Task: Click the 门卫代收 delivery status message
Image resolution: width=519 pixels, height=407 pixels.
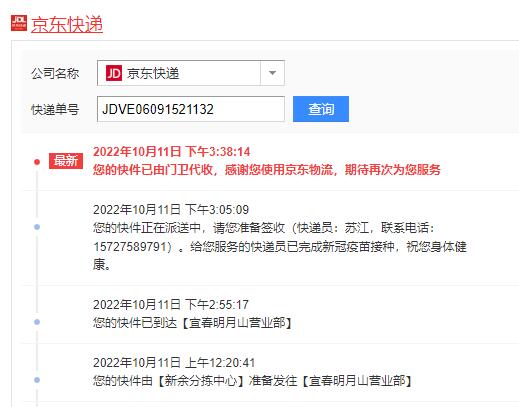Action: coord(267,170)
